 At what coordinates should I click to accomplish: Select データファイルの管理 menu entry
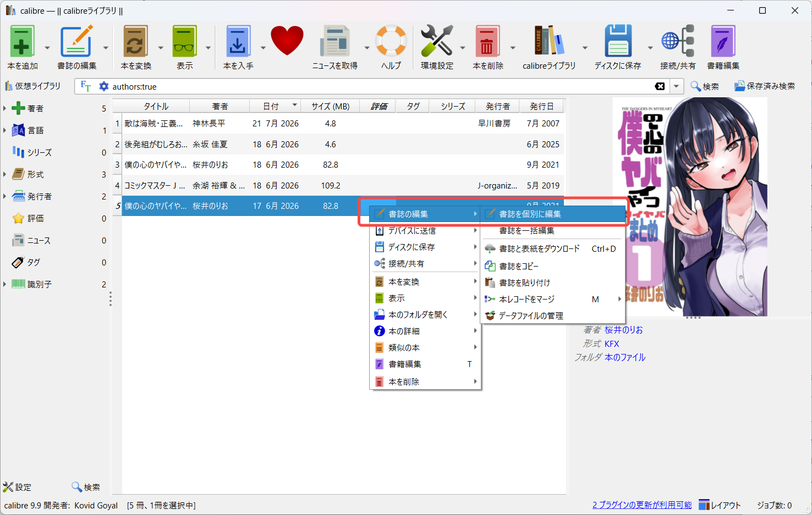point(553,315)
